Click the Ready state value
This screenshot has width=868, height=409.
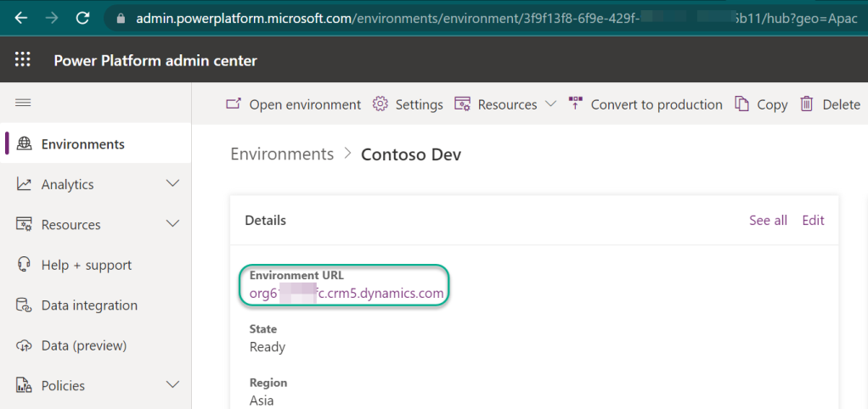pyautogui.click(x=268, y=347)
